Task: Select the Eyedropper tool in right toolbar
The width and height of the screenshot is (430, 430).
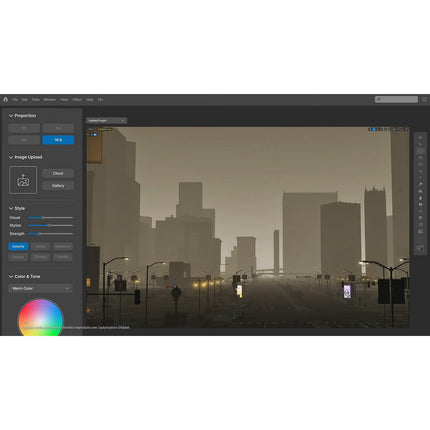Action: pyautogui.click(x=420, y=184)
